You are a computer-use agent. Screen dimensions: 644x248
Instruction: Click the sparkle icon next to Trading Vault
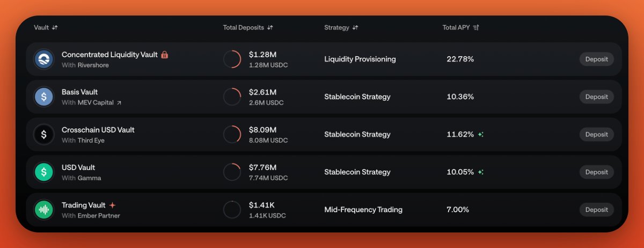pyautogui.click(x=112, y=205)
